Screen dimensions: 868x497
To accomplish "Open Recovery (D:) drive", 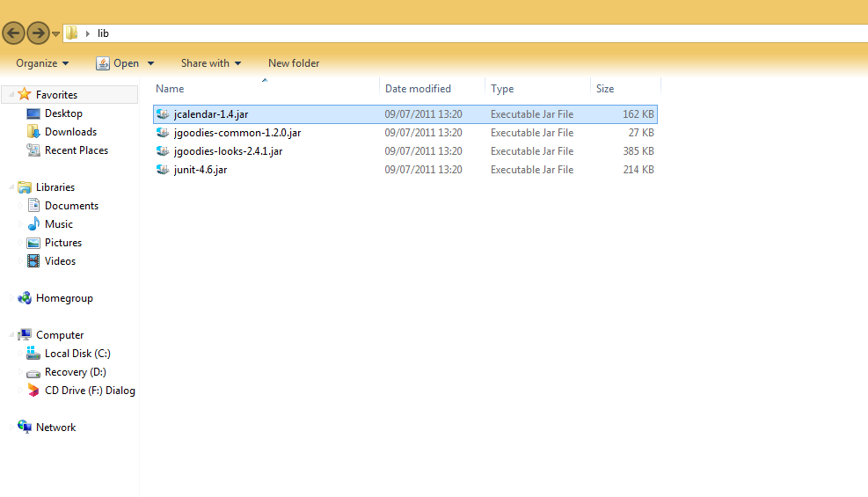I will [x=76, y=372].
